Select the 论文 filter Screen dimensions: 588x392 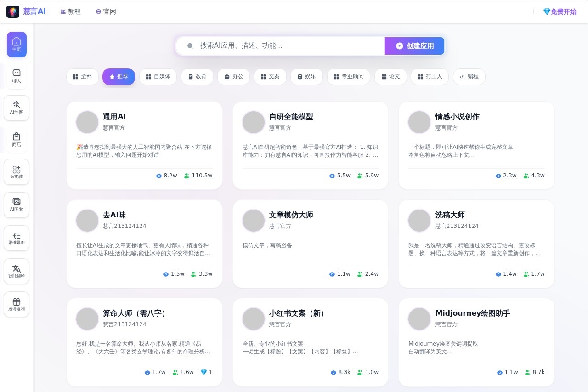click(390, 77)
